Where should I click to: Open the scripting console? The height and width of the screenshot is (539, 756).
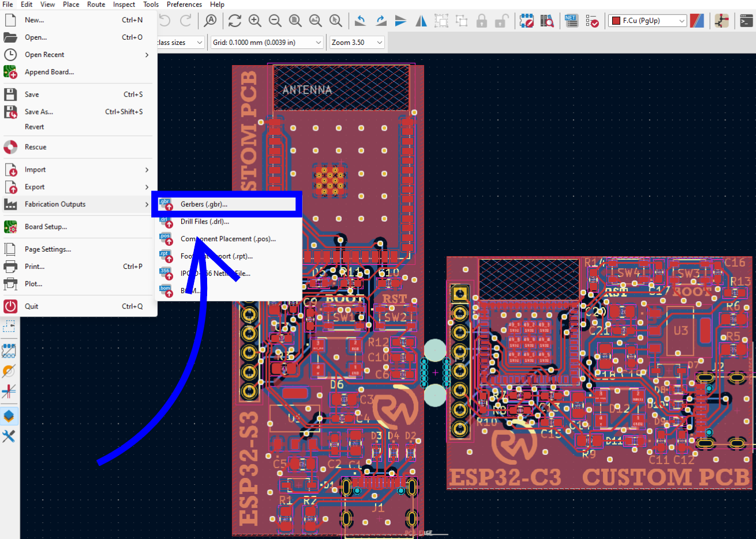pos(746,21)
